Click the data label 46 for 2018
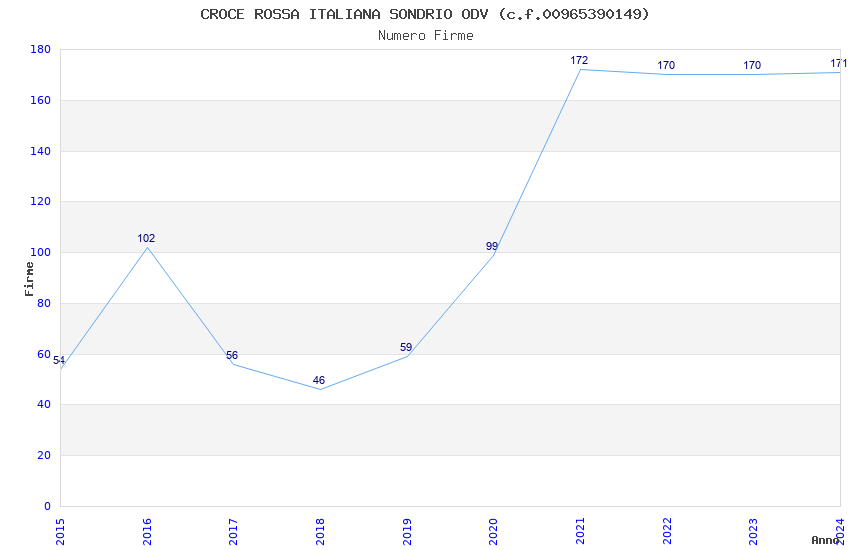850x550 pixels. pos(319,380)
